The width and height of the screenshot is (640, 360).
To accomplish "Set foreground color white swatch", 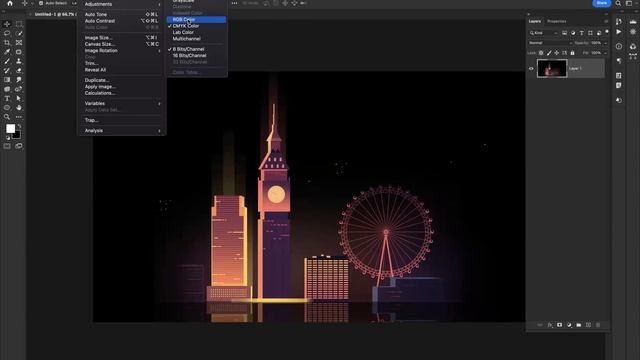I will tap(10, 129).
